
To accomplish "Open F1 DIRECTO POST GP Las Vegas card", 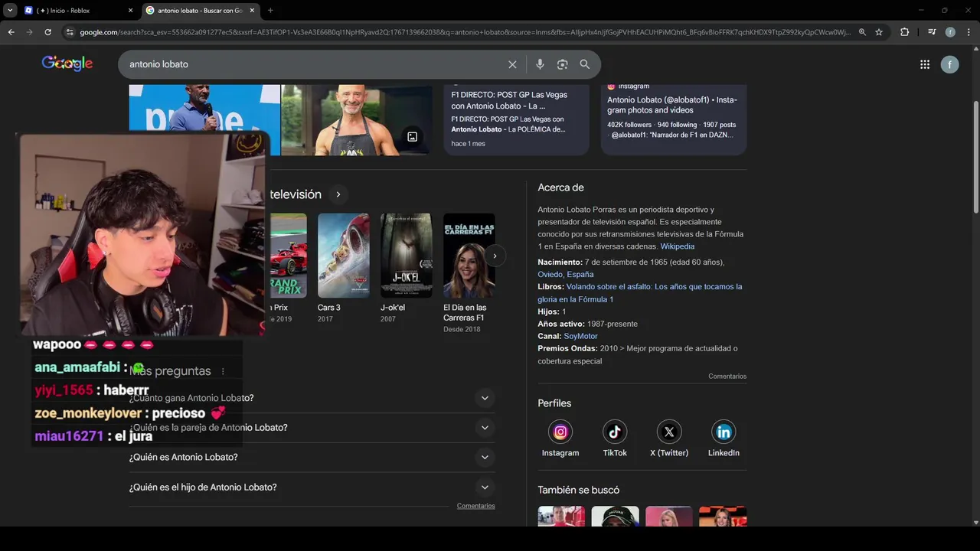I will pos(517,120).
